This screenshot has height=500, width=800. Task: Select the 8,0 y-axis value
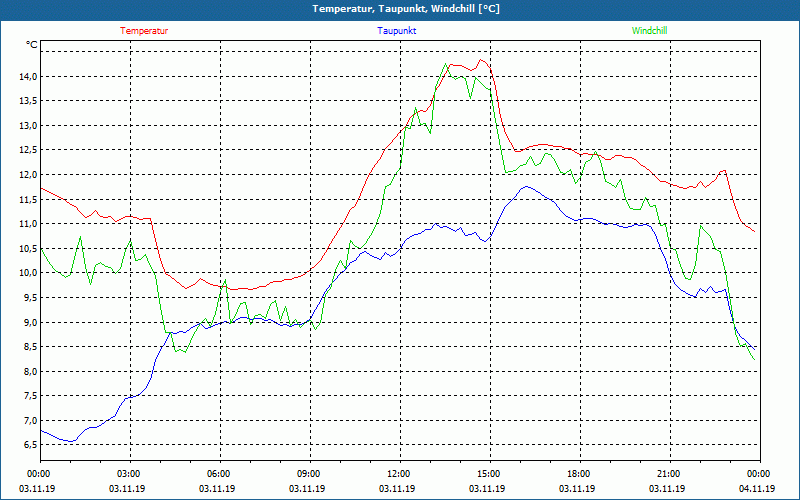tap(30, 371)
